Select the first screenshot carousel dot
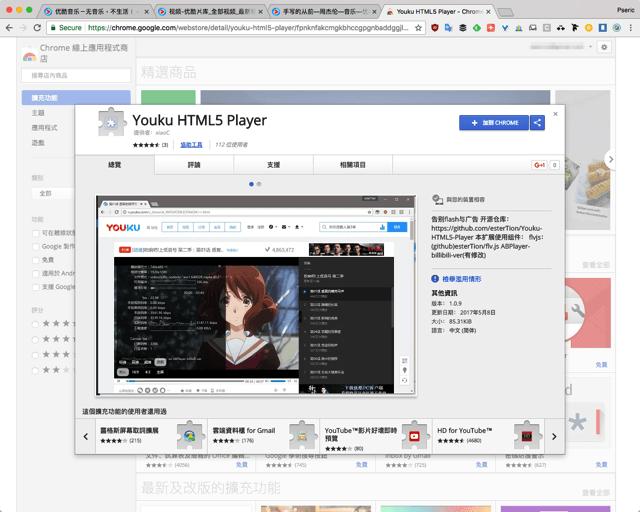 [251, 184]
